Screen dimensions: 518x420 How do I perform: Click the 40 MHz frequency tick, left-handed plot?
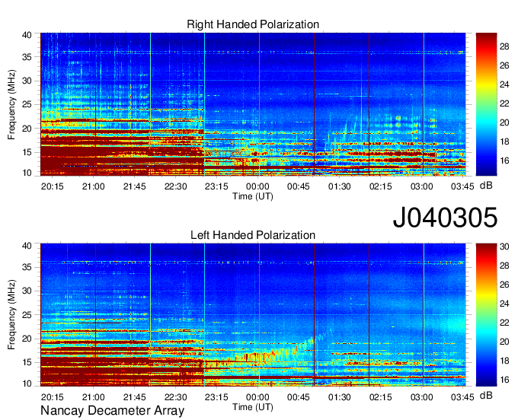point(27,246)
